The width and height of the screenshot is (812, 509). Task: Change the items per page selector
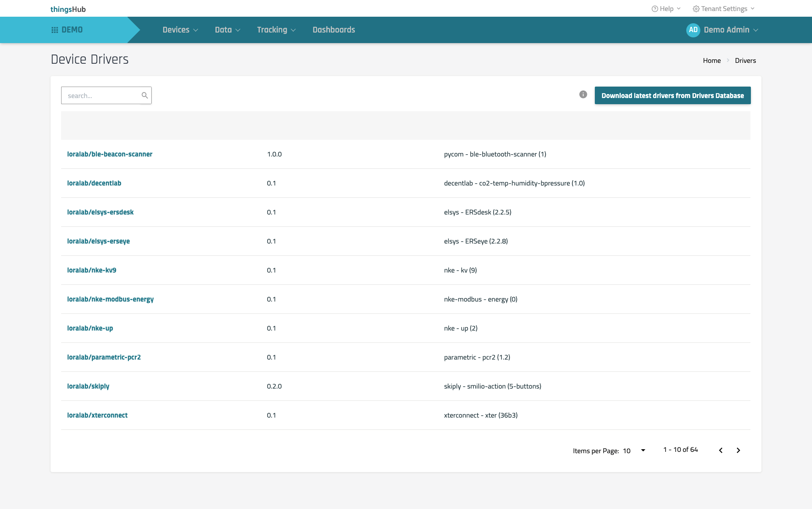634,451
